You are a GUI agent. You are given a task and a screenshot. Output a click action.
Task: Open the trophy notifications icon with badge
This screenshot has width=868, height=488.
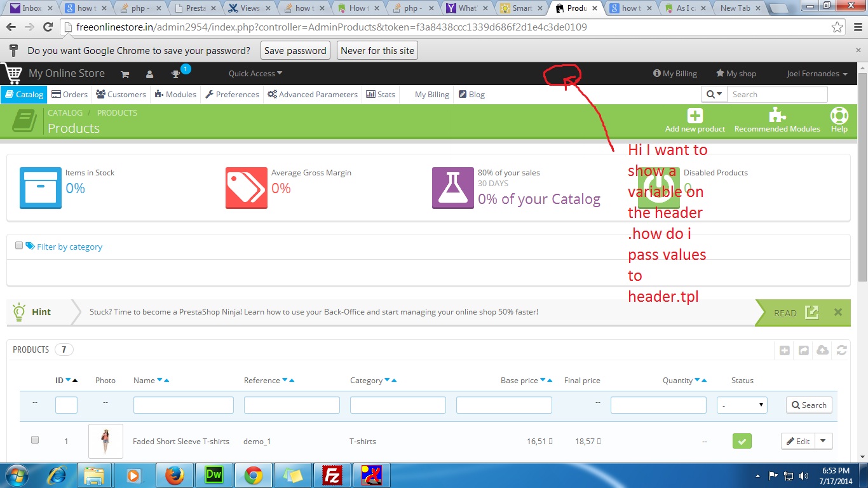click(x=176, y=74)
